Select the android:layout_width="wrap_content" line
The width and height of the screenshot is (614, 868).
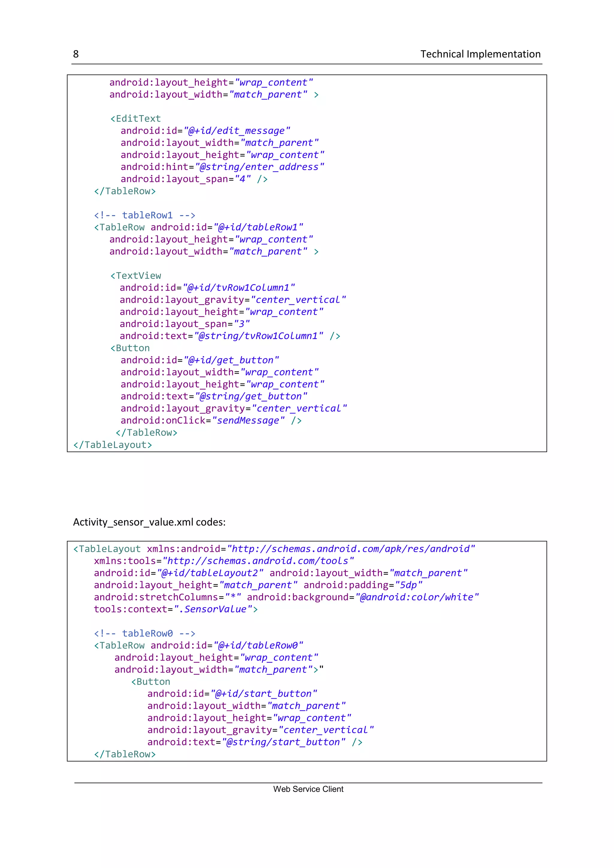[x=220, y=372]
